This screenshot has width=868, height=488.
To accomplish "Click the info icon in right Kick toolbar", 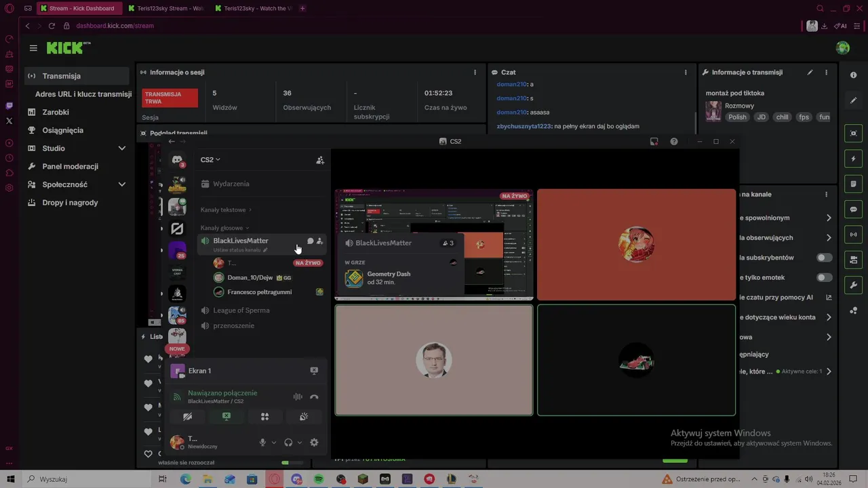I will coord(854,75).
